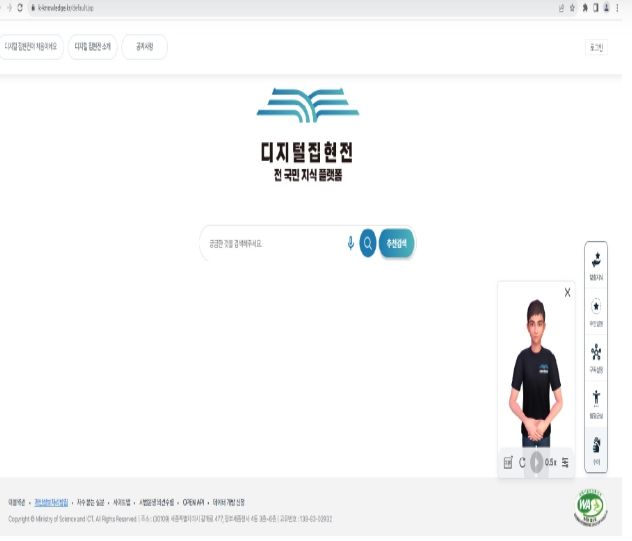Click the avatar player caption window icon

(508, 462)
